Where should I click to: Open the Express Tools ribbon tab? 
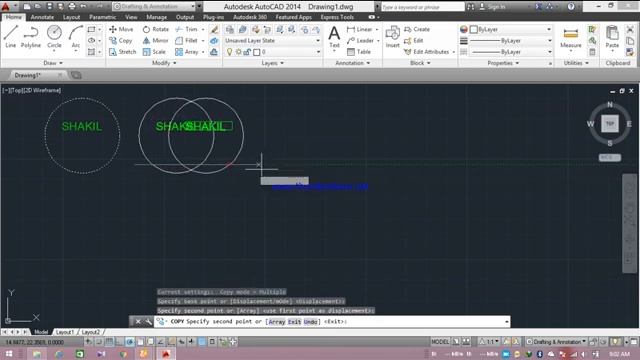[x=337, y=17]
